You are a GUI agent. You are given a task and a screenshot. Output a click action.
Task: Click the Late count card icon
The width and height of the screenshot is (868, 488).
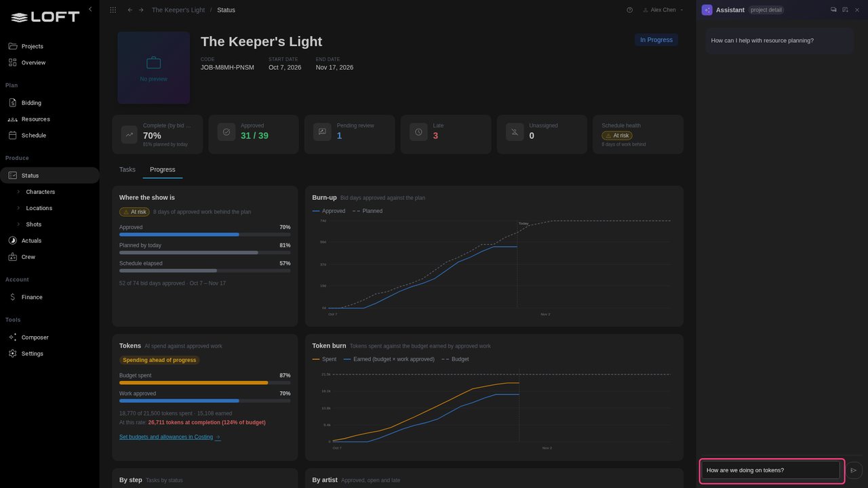(x=418, y=132)
